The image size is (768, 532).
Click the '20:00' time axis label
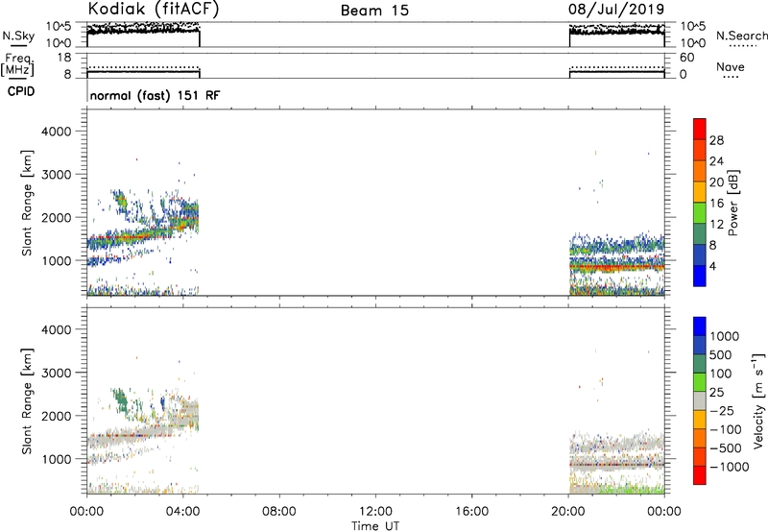pos(568,512)
